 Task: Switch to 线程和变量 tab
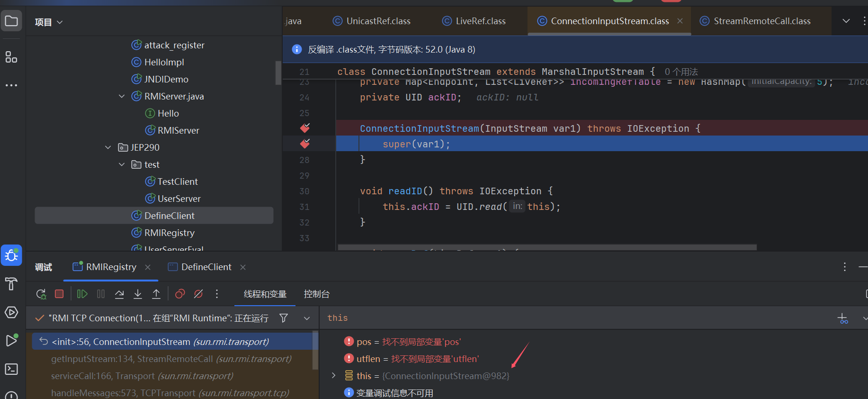pyautogui.click(x=265, y=294)
